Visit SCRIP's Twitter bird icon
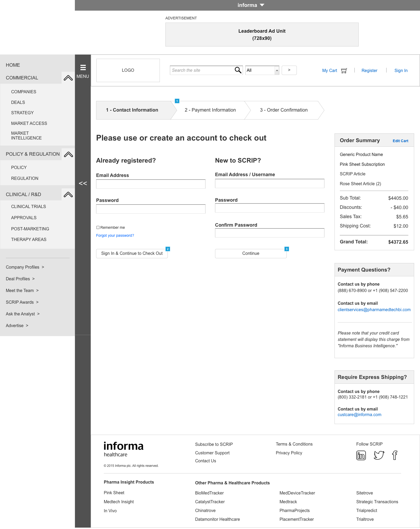This screenshot has width=420, height=529. pyautogui.click(x=379, y=455)
